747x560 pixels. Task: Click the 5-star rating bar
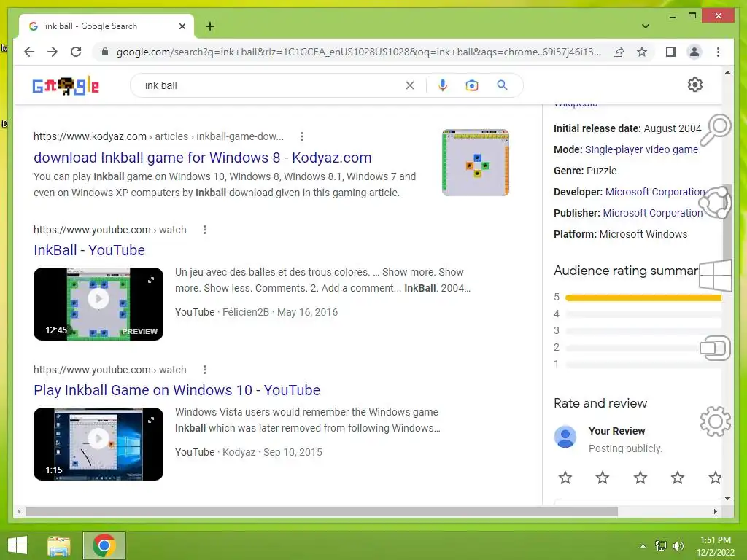[x=643, y=297]
